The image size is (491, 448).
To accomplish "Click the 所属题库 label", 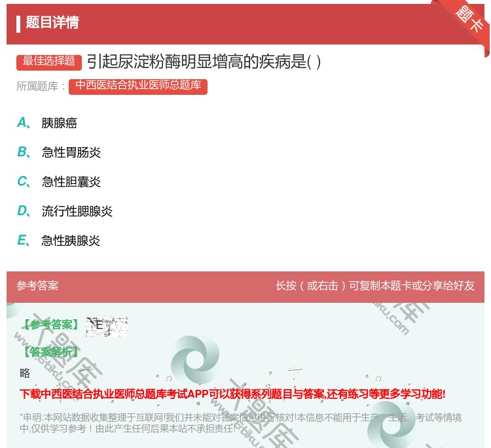I will [x=41, y=86].
